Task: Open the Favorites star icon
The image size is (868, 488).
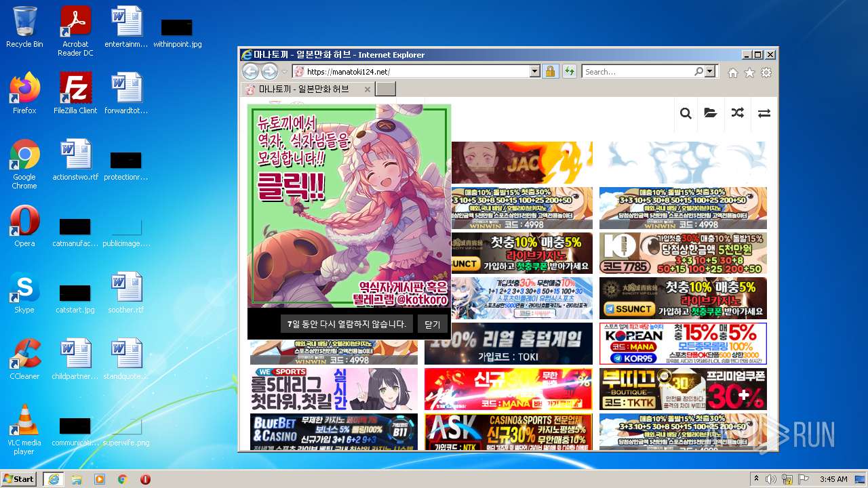Action: coord(749,73)
